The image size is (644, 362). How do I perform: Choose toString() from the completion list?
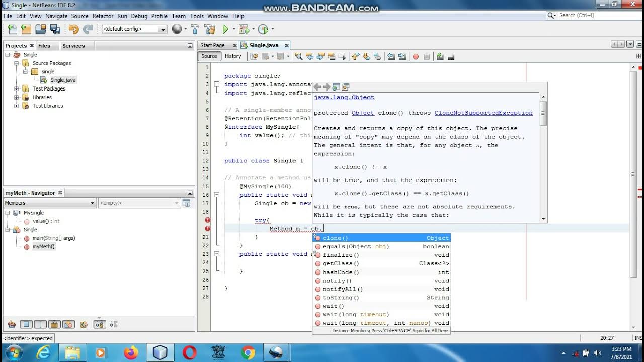pyautogui.click(x=381, y=298)
